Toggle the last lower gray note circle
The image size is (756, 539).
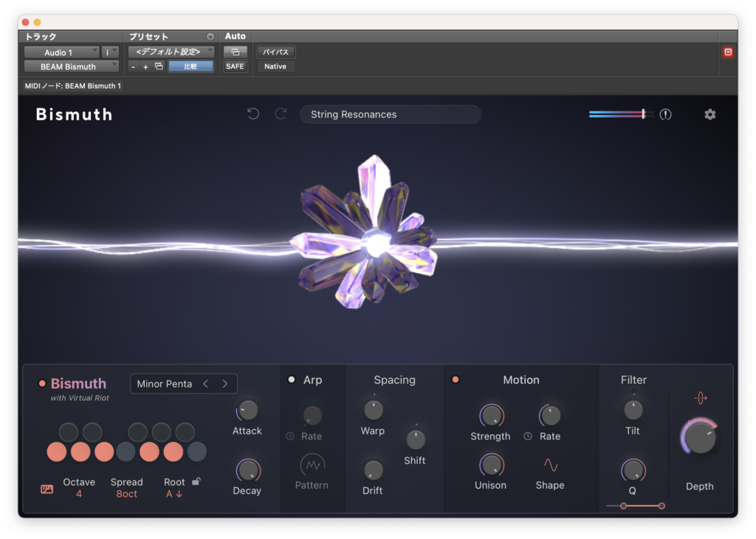tap(196, 452)
